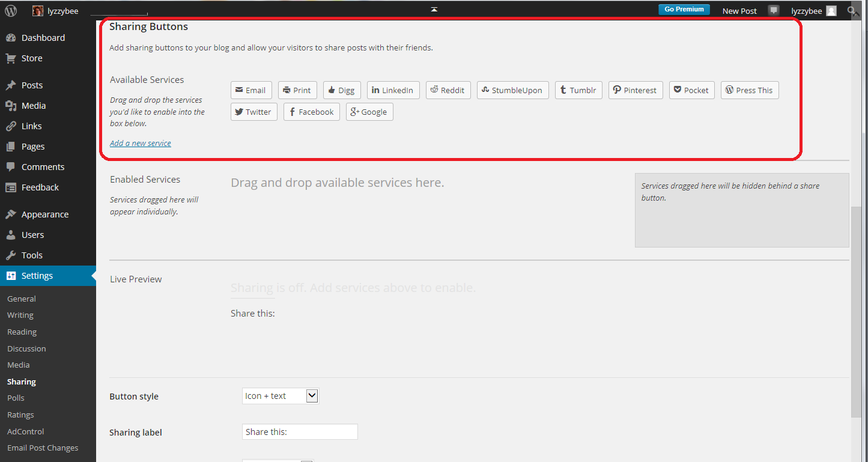Open the Button style dropdown
This screenshot has width=868, height=462.
[280, 396]
